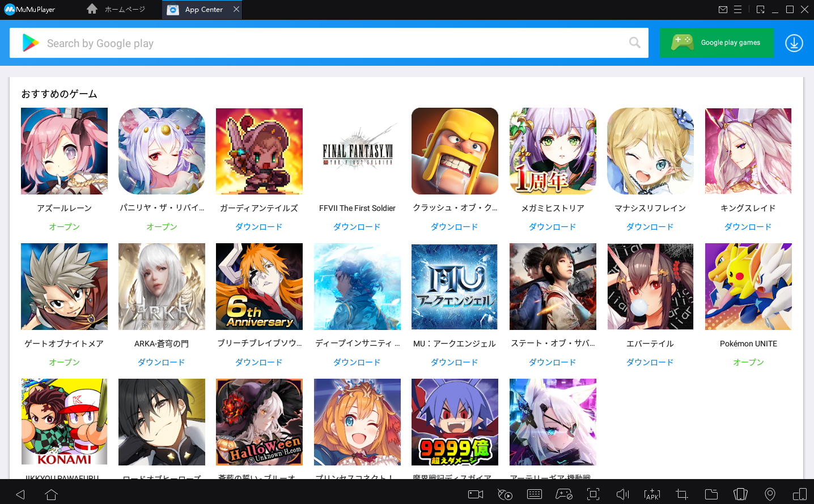814x504 pixels.
Task: Click ダウンロード under FFVII The First Soldier
Action: (x=357, y=227)
